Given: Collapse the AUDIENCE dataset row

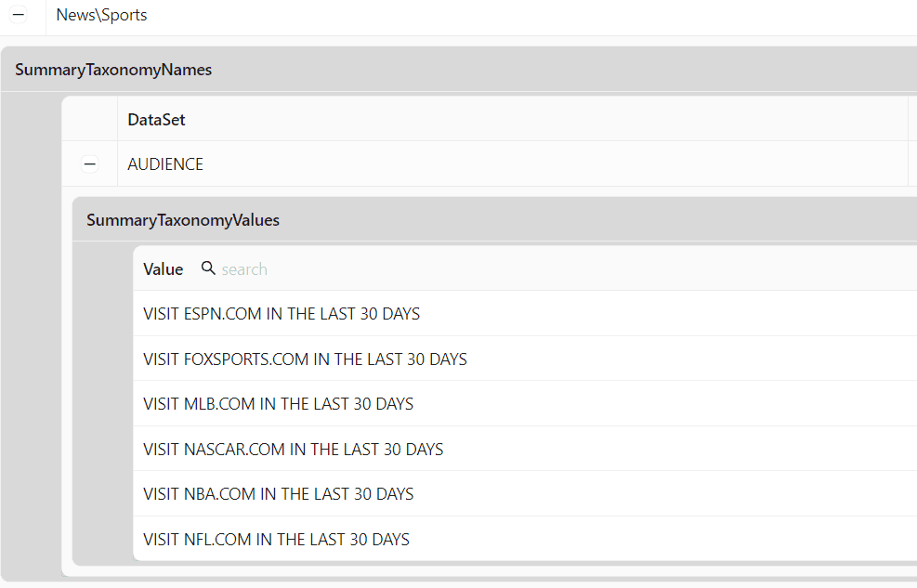Looking at the screenshot, I should click(x=89, y=164).
